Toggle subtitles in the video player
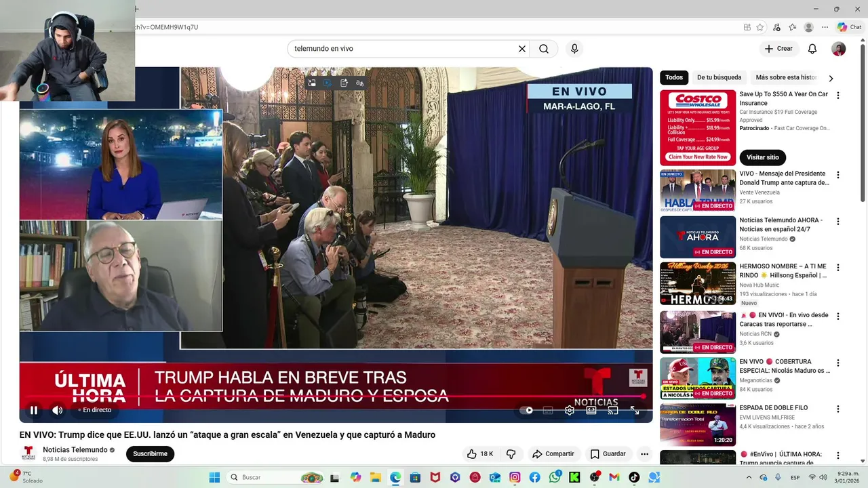Viewport: 868px width, 488px height. (x=548, y=410)
